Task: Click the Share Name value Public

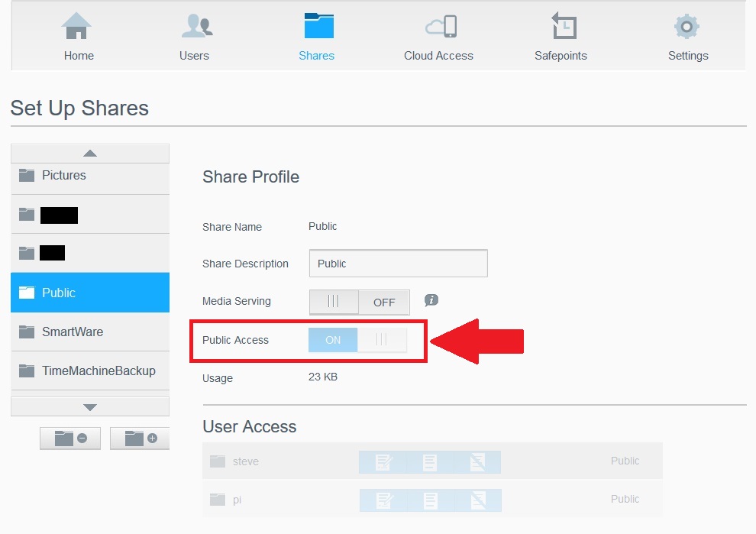Action: [322, 226]
